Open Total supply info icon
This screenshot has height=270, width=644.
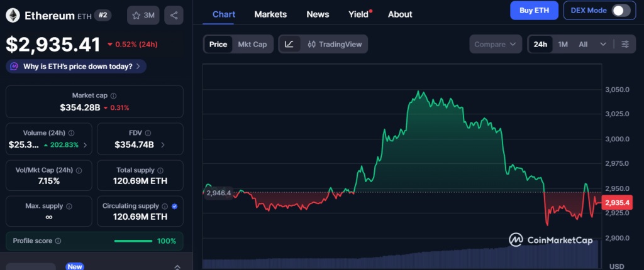[x=160, y=170]
